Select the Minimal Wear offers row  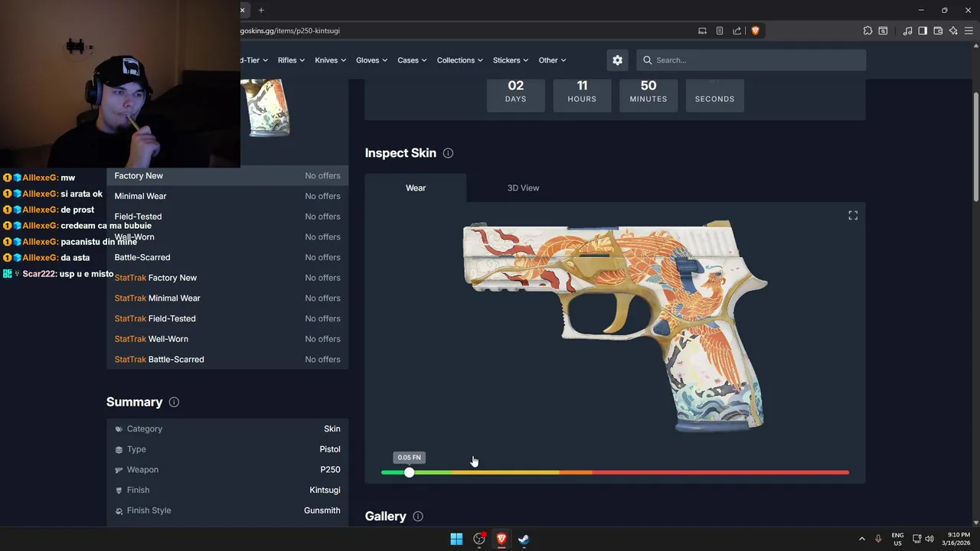click(227, 196)
